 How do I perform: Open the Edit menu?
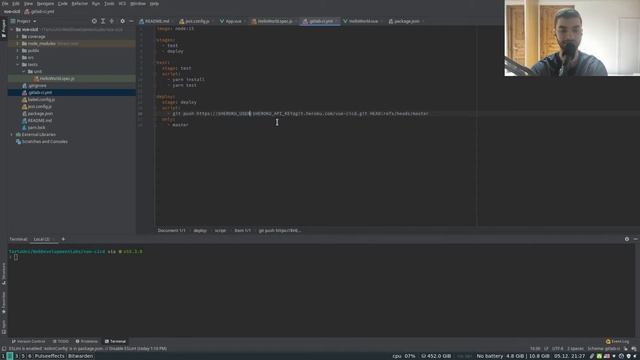point(16,3)
